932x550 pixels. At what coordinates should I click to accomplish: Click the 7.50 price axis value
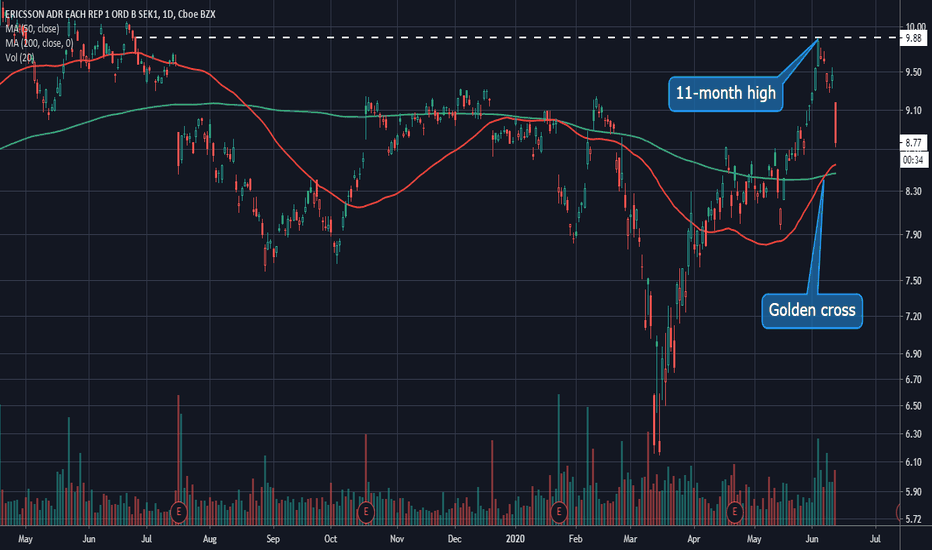click(x=913, y=281)
